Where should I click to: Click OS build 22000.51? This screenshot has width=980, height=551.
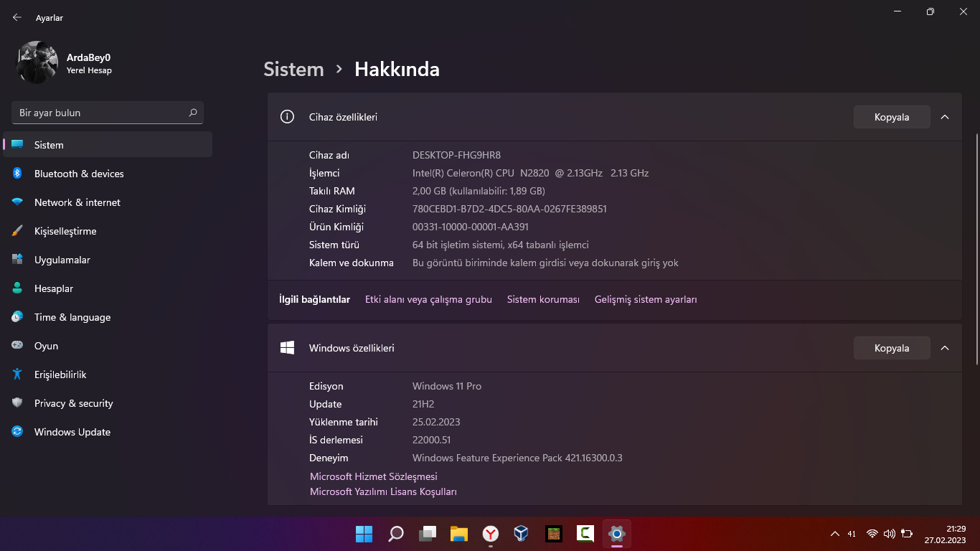point(431,440)
